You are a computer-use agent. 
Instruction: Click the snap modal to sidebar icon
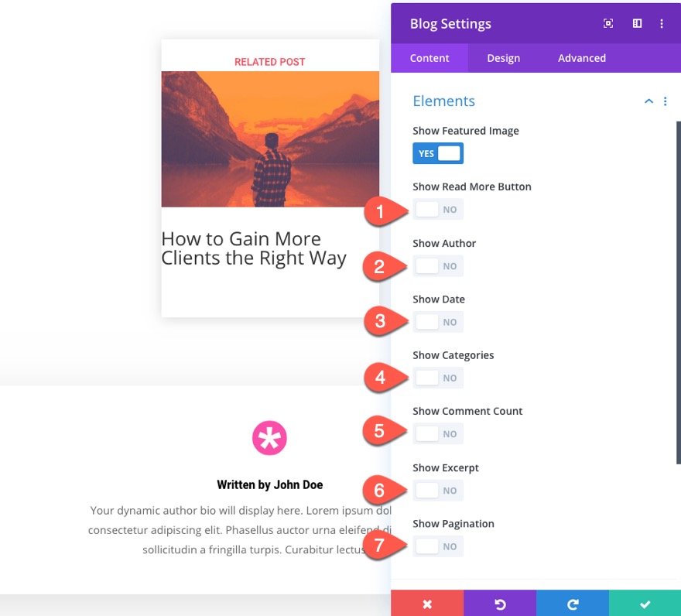pyautogui.click(x=637, y=24)
